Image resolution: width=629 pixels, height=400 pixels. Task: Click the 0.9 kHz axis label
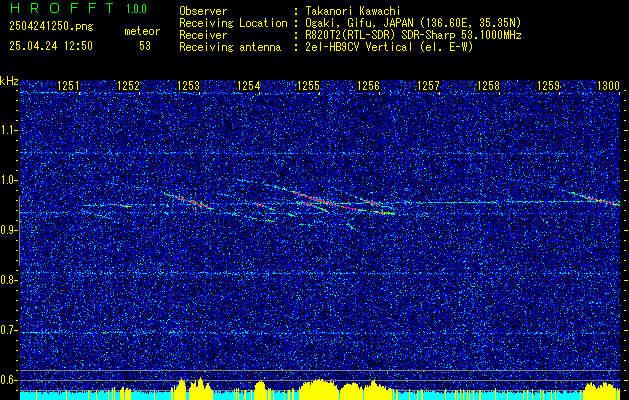8,230
